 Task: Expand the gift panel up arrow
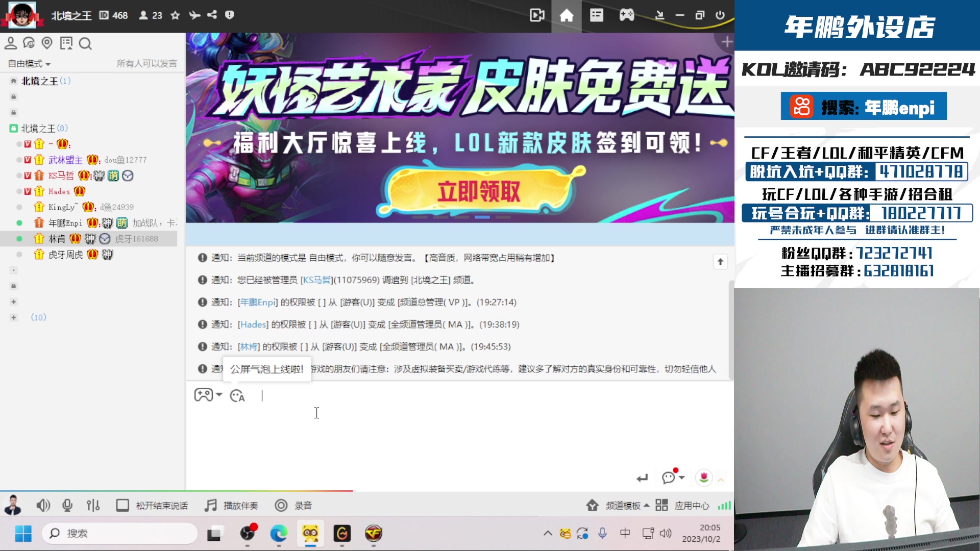(x=721, y=480)
